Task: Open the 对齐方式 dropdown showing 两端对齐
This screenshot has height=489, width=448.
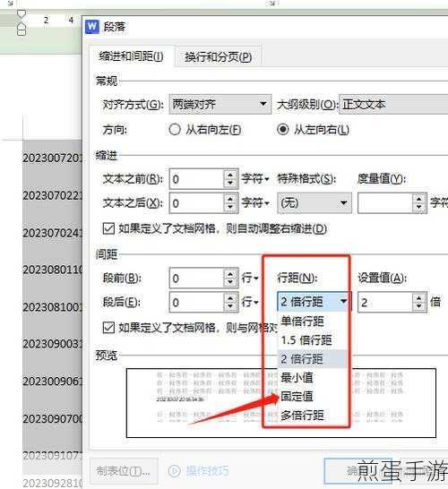Action: (x=220, y=104)
